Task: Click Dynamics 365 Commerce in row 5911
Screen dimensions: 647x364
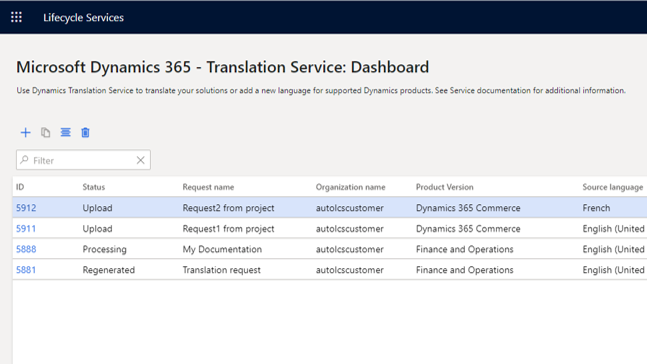Action: 468,229
